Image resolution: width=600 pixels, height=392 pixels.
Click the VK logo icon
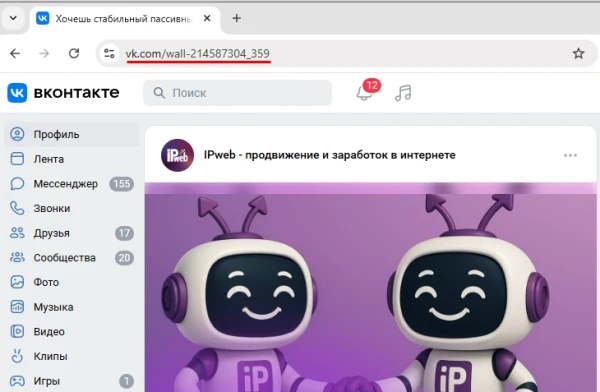pyautogui.click(x=17, y=93)
